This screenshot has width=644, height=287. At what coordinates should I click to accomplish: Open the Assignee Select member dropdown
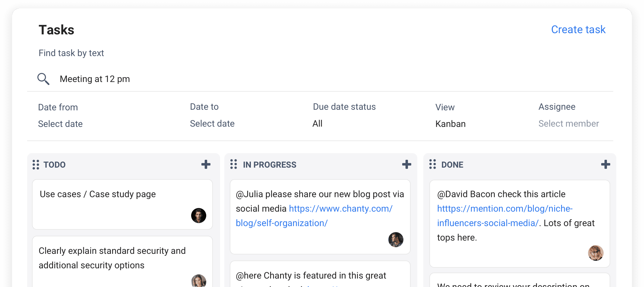[x=569, y=124]
